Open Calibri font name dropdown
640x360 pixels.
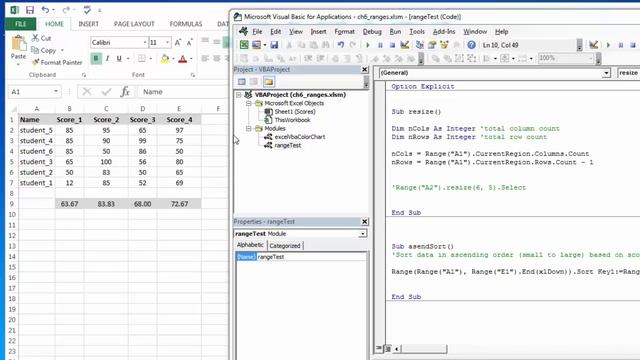[144, 42]
